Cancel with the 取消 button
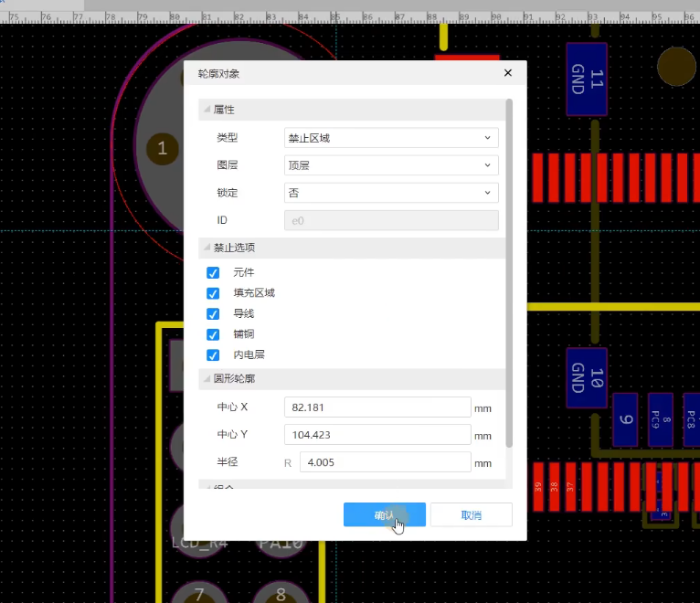The width and height of the screenshot is (700, 603). (471, 514)
